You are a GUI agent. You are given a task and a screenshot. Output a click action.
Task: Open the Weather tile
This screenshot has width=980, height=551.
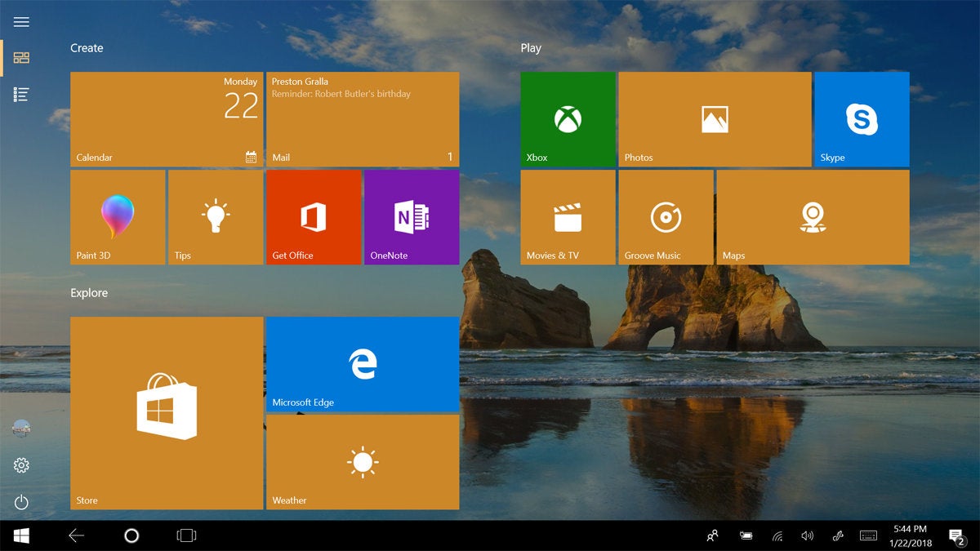click(363, 462)
